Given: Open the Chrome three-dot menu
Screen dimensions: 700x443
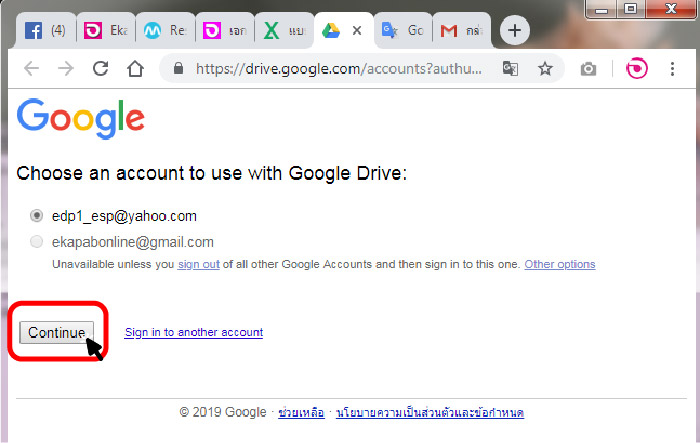Looking at the screenshot, I should [x=672, y=69].
